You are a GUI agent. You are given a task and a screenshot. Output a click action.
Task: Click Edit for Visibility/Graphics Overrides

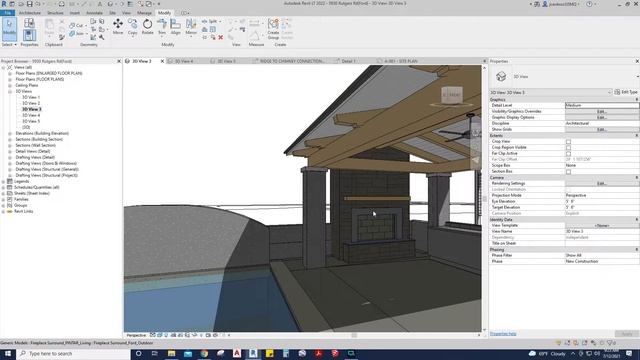coord(602,111)
